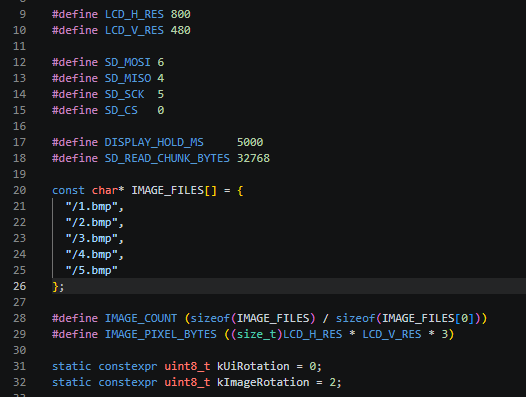
Task: Click the value 32768 on line 18
Action: (x=253, y=158)
